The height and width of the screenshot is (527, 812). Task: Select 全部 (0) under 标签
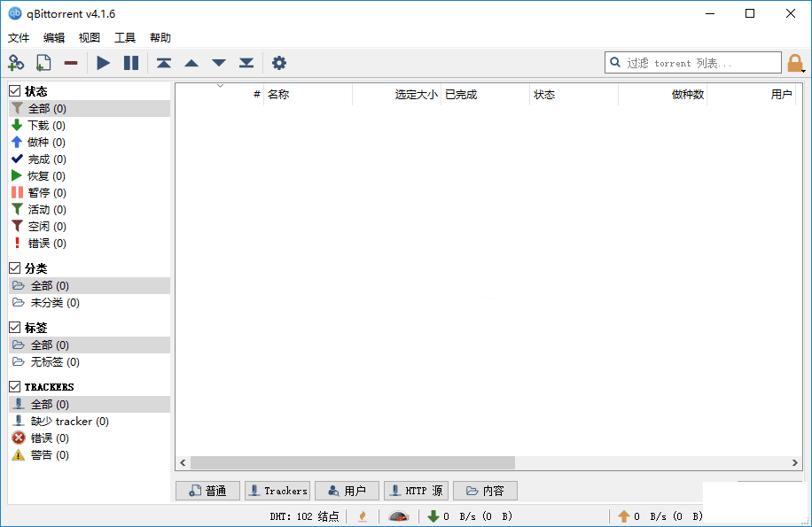89,345
